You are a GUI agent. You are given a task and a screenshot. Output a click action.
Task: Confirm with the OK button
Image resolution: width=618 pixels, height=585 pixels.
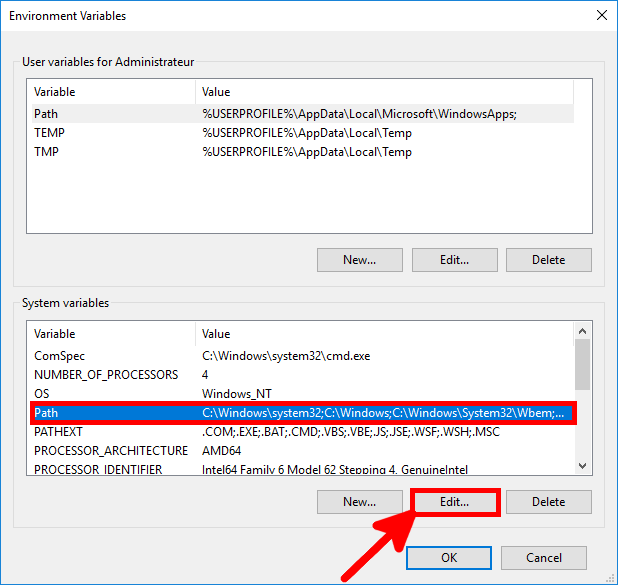(x=449, y=558)
